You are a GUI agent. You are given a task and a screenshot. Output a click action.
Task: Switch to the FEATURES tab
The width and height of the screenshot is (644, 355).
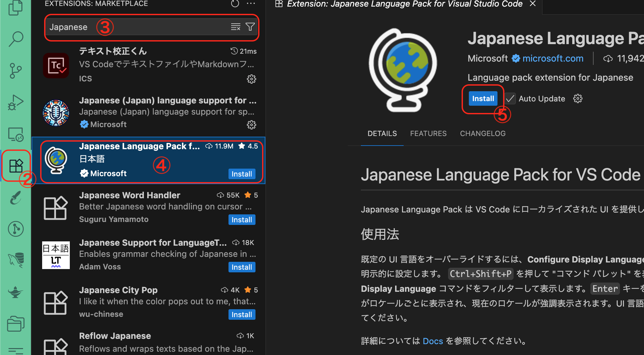428,133
